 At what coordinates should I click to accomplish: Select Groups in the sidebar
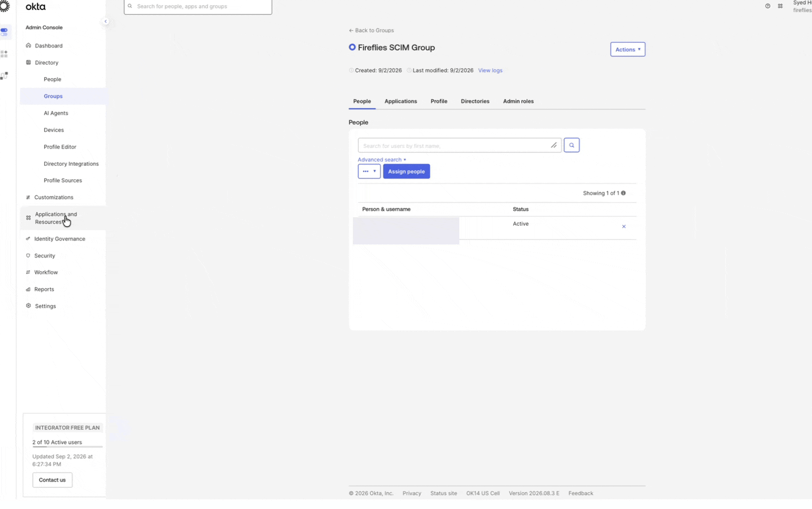coord(53,96)
